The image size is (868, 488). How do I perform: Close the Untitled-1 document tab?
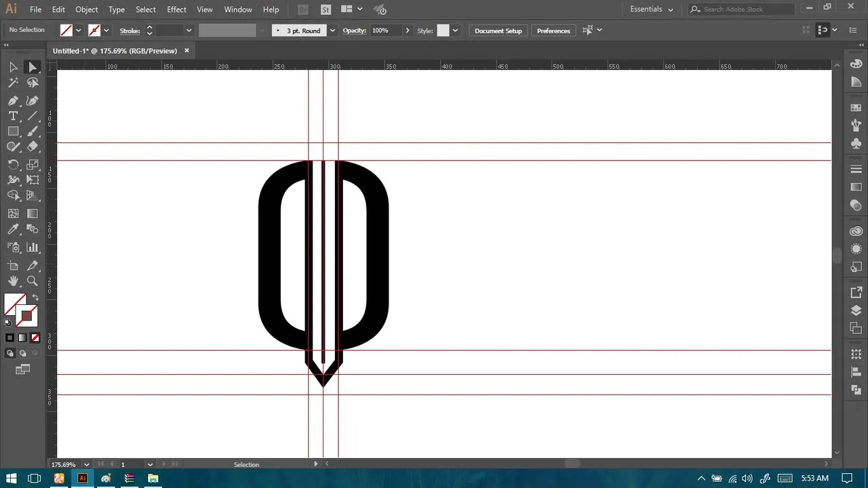186,51
